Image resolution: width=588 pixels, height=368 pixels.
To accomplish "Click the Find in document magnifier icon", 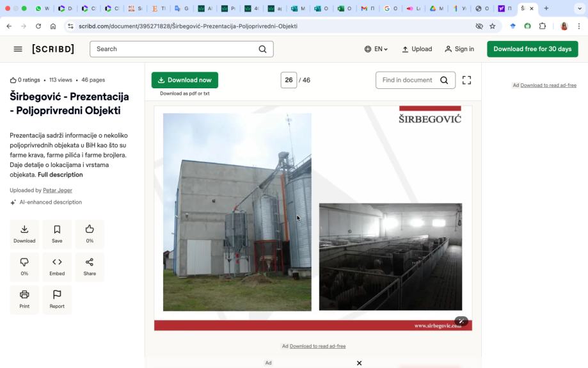I will click(444, 80).
